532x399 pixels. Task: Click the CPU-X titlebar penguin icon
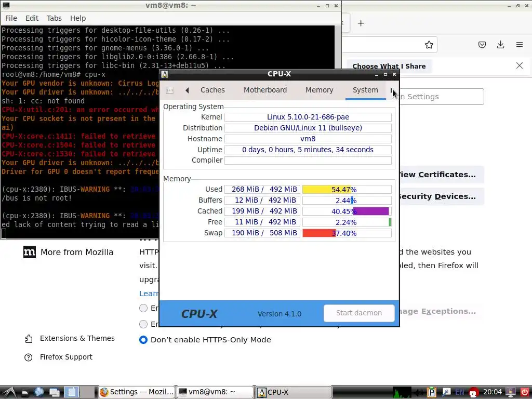pyautogui.click(x=165, y=74)
